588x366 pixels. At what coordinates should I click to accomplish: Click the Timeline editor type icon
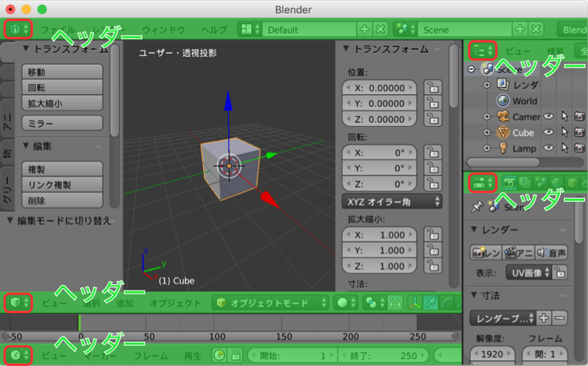[18, 355]
